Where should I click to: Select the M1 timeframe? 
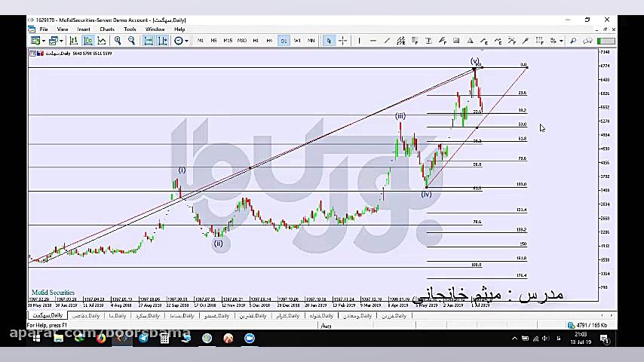pos(200,41)
